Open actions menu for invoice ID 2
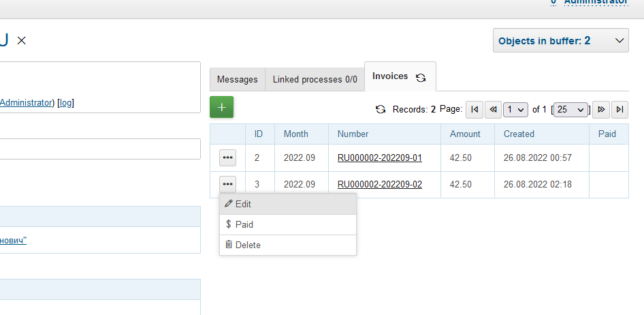Viewport: 644px width, 315px height. [x=227, y=158]
